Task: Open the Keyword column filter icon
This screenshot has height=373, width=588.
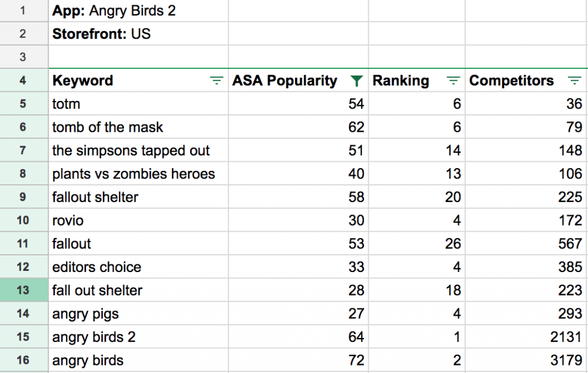Action: coord(216,80)
